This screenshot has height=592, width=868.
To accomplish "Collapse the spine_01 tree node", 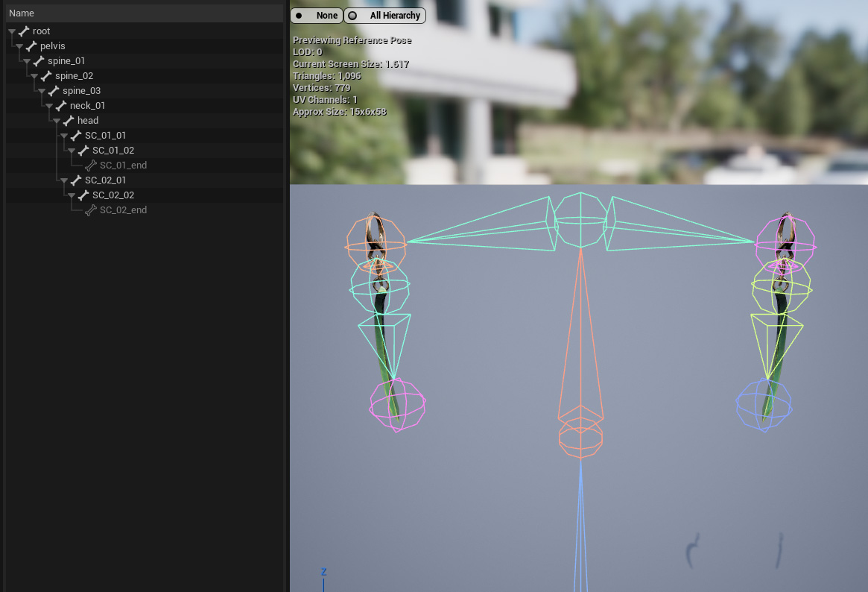I will 27,61.
